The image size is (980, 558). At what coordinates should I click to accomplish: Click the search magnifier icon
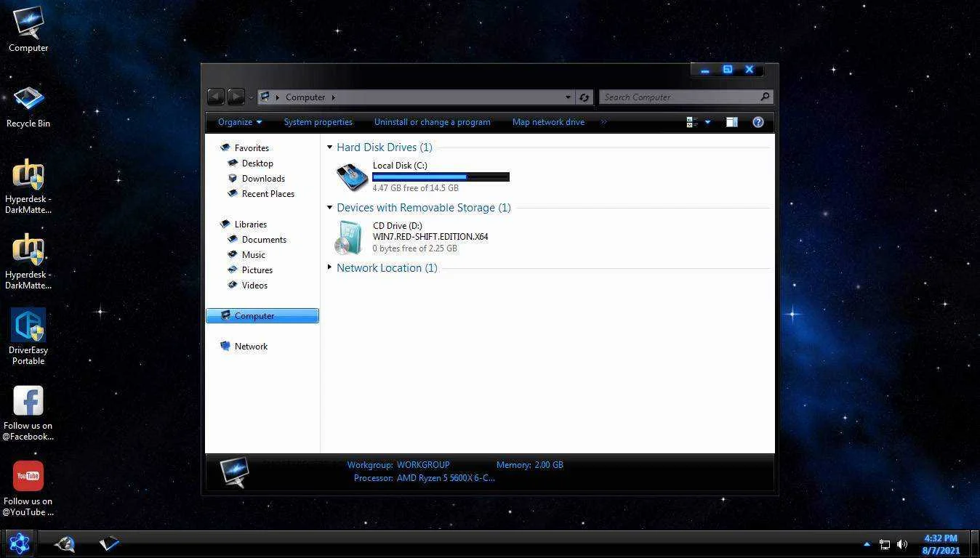pyautogui.click(x=765, y=97)
